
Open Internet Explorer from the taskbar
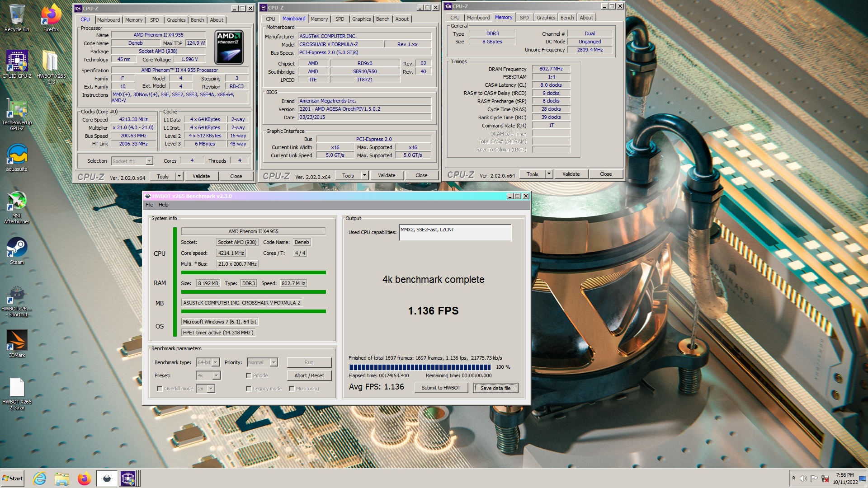pyautogui.click(x=40, y=479)
